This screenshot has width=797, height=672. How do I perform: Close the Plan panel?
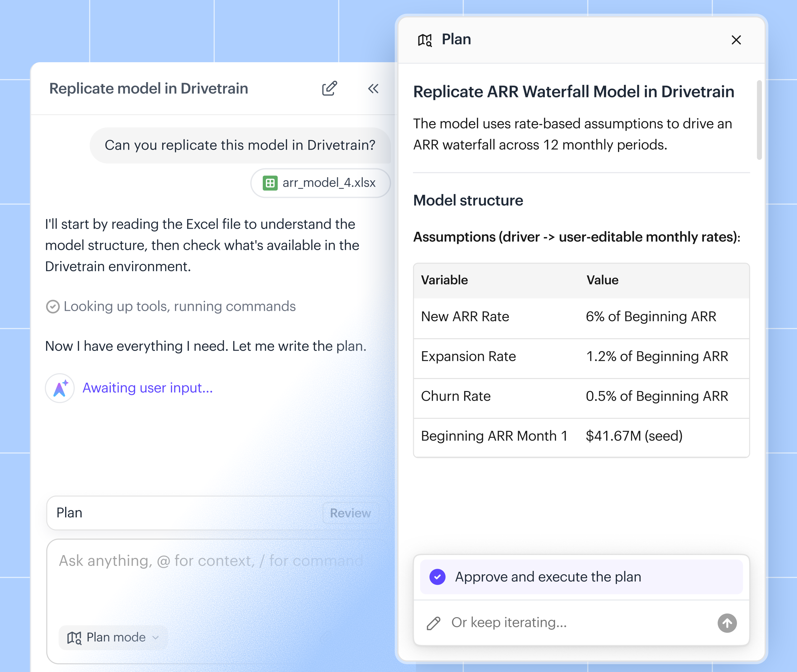(736, 40)
